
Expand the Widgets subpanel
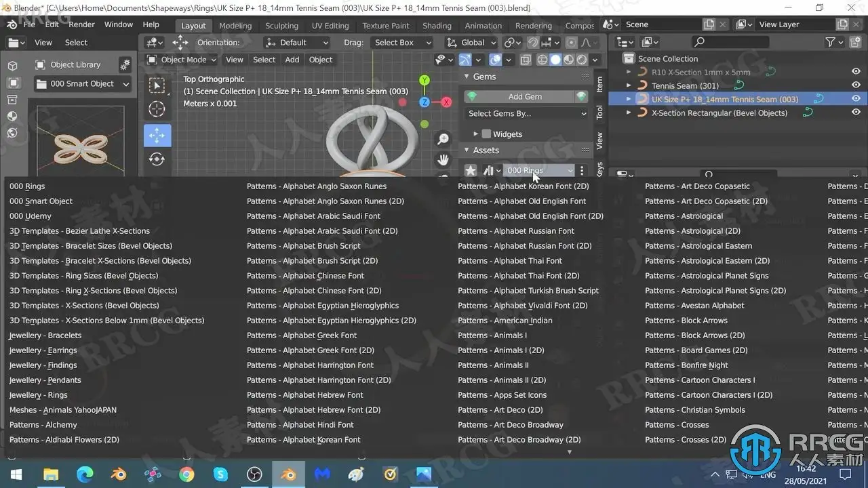pos(475,134)
